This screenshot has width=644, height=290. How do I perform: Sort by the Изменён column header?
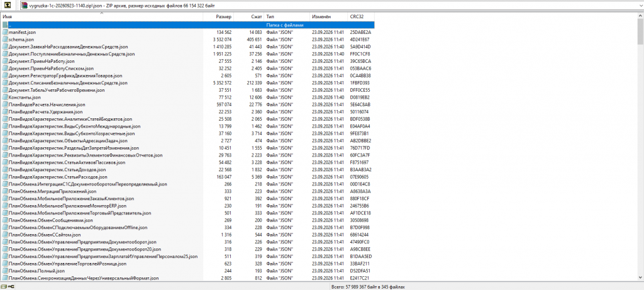pos(328,17)
